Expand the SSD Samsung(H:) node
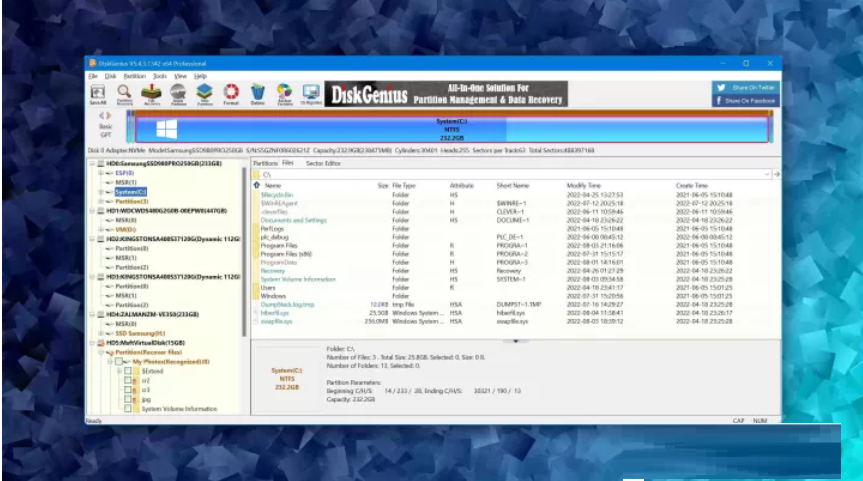Image resolution: width=863 pixels, height=481 pixels. tap(101, 334)
